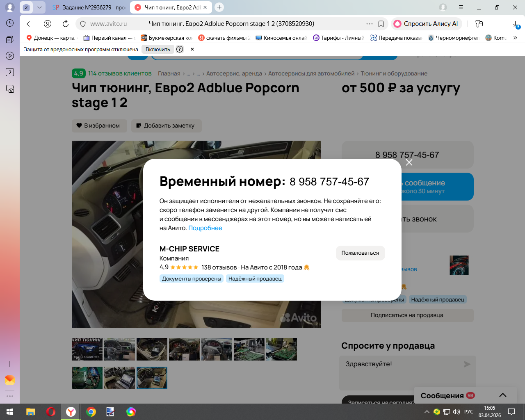Show the hidden bookmarks overflow chevron

[515, 38]
